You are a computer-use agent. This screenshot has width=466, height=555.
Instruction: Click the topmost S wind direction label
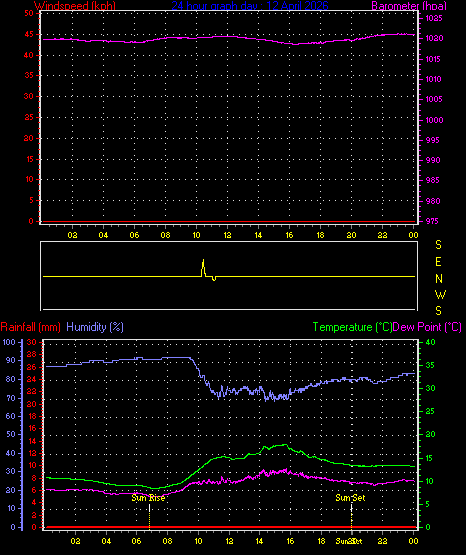tap(438, 245)
